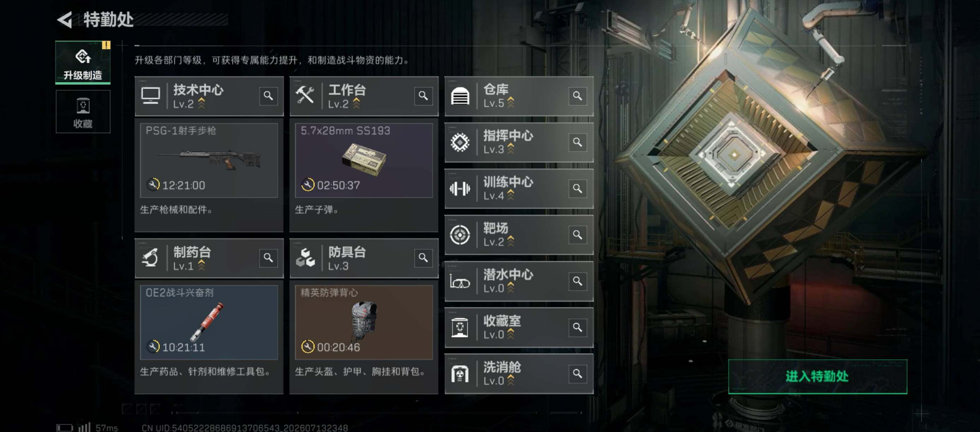View 指挥中心 details via magnifier icon
The height and width of the screenshot is (432, 980).
(578, 142)
